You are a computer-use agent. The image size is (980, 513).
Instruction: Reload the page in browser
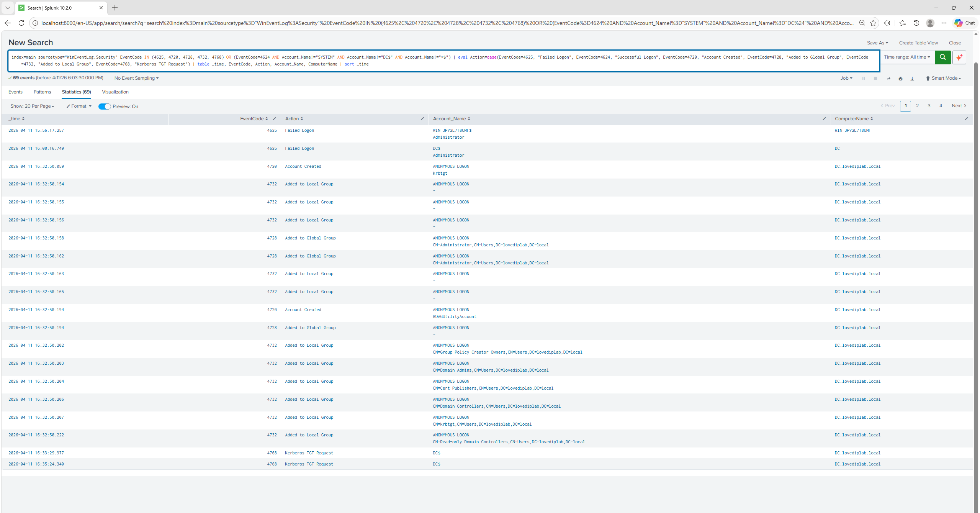21,23
